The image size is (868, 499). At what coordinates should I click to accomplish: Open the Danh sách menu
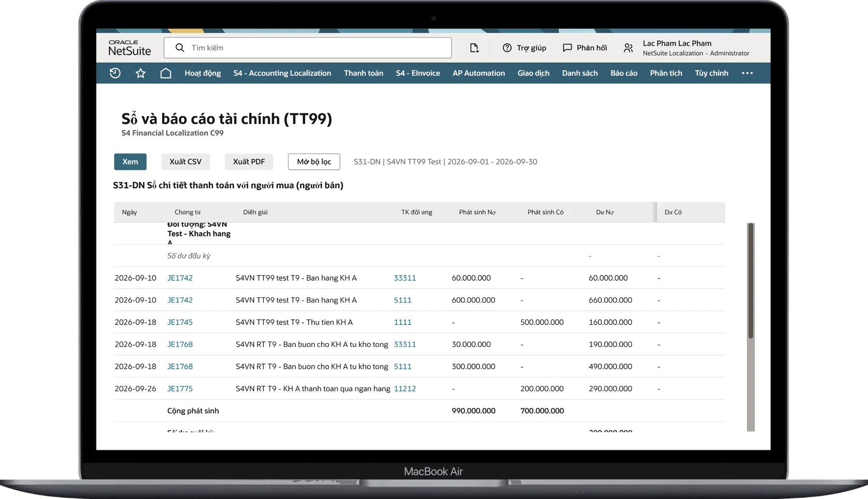[x=580, y=73]
